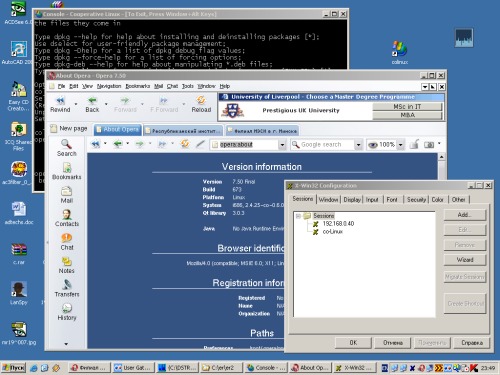This screenshot has height=375, width=500.
Task: Toggle author mode eye icon next to 100%
Action: (373, 144)
